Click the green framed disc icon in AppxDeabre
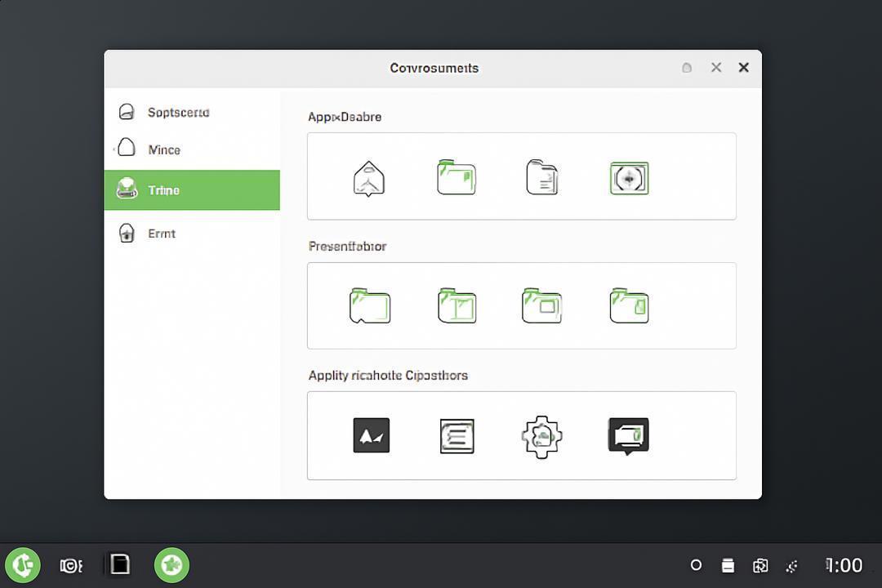The image size is (882, 588). point(629,178)
